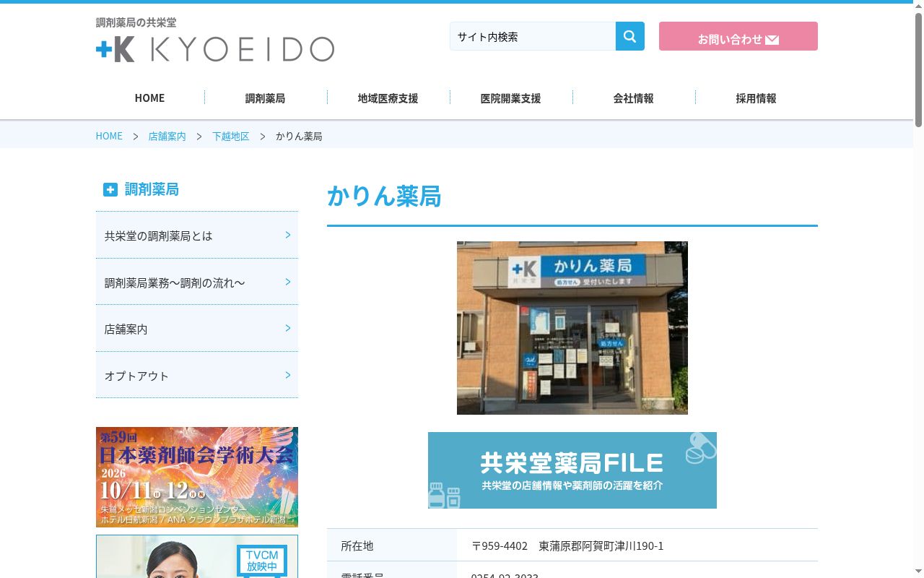924x578 pixels.
Task: Click the envelope icon in contact button
Action: 772,40
